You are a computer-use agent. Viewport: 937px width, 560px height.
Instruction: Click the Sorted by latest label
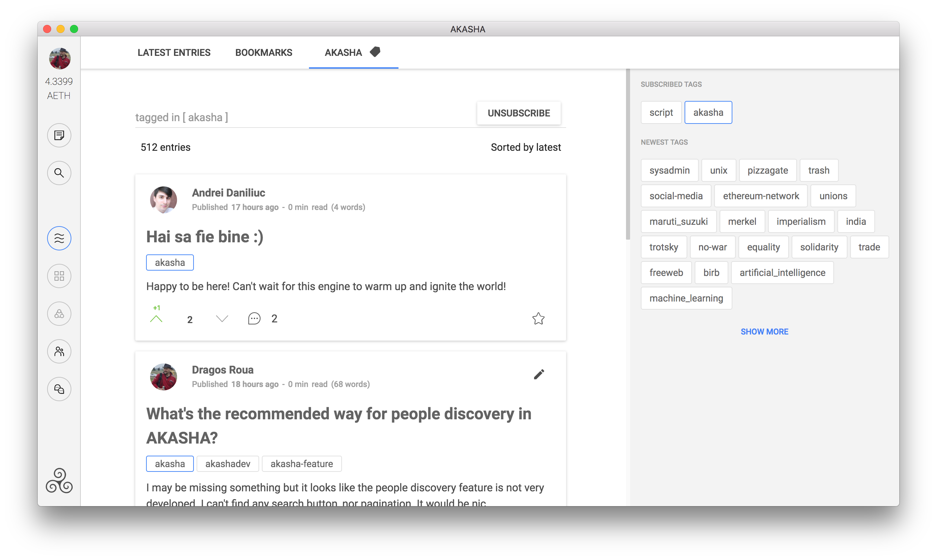point(525,147)
